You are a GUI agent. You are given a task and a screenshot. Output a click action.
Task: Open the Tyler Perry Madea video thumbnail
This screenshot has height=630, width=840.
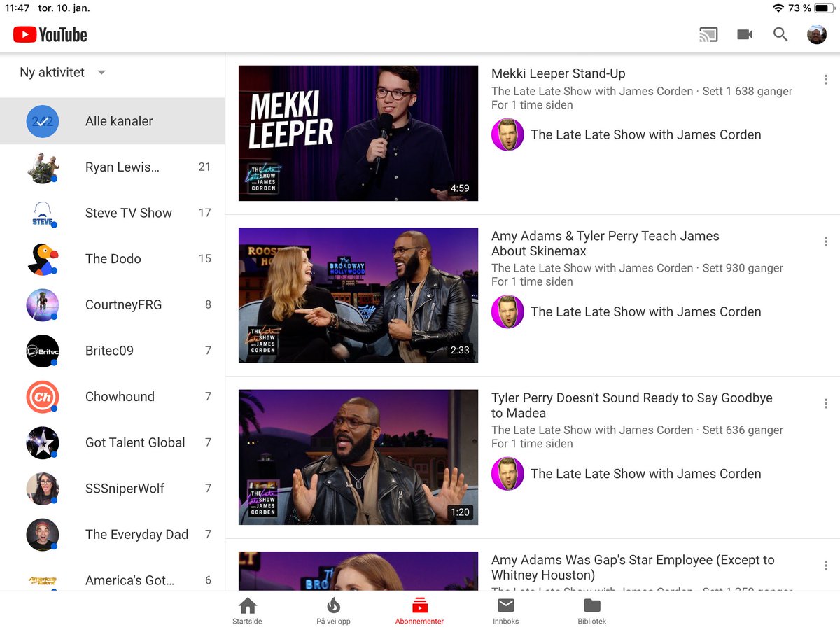(x=358, y=457)
